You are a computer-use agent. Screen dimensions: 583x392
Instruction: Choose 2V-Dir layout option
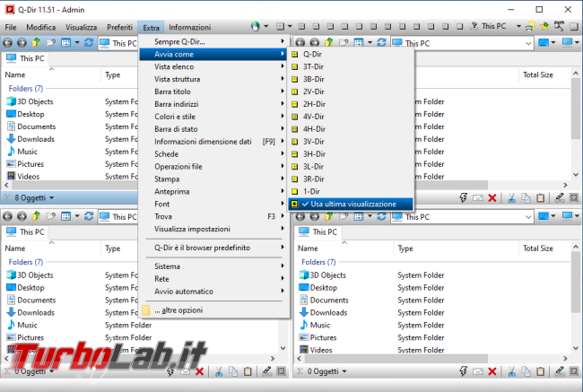coord(351,91)
